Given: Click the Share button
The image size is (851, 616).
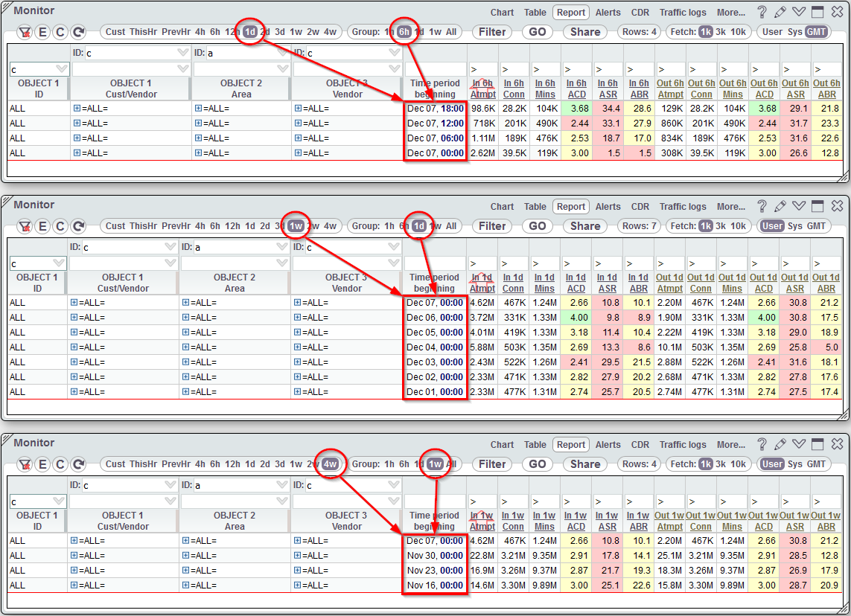Looking at the screenshot, I should coord(584,32).
